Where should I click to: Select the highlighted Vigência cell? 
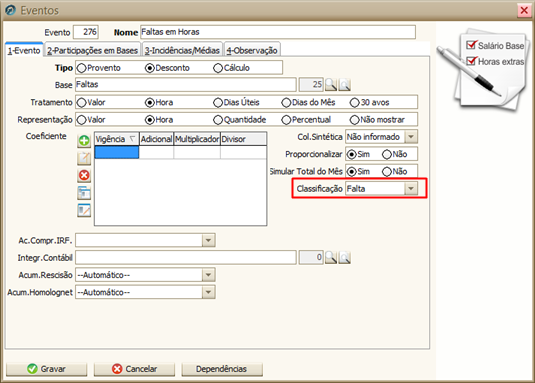click(117, 152)
